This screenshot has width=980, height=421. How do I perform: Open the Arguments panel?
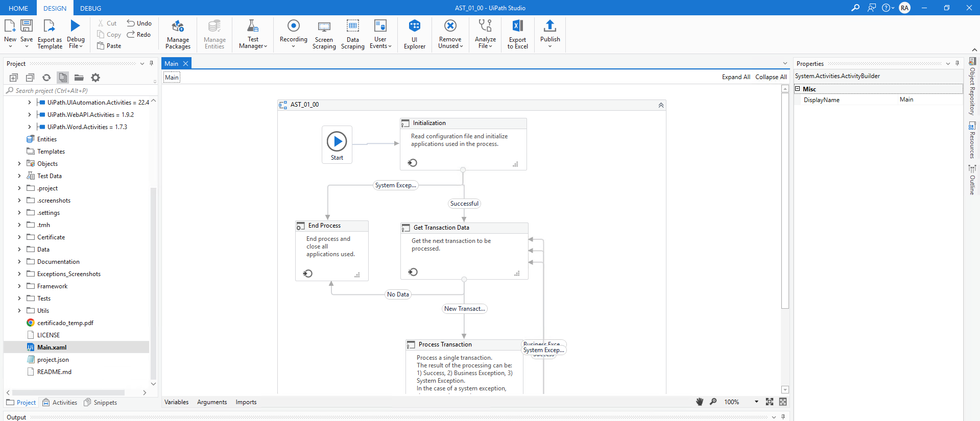coord(212,402)
